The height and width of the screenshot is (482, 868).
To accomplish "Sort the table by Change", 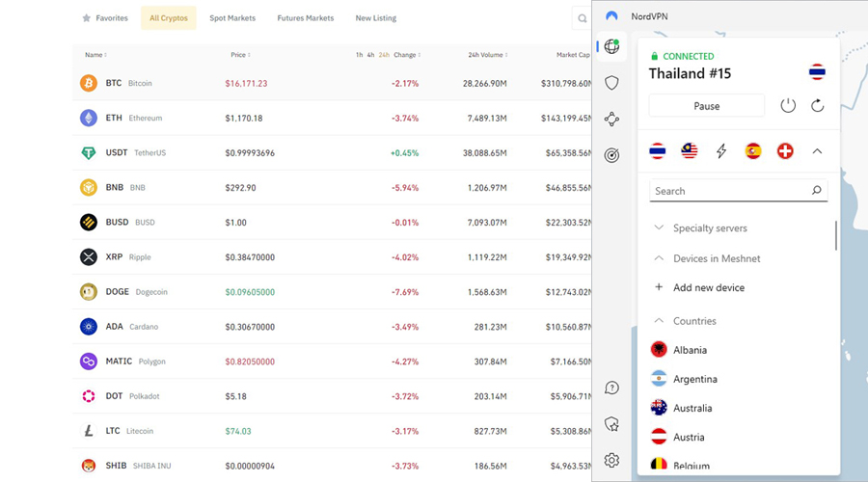I will point(407,55).
